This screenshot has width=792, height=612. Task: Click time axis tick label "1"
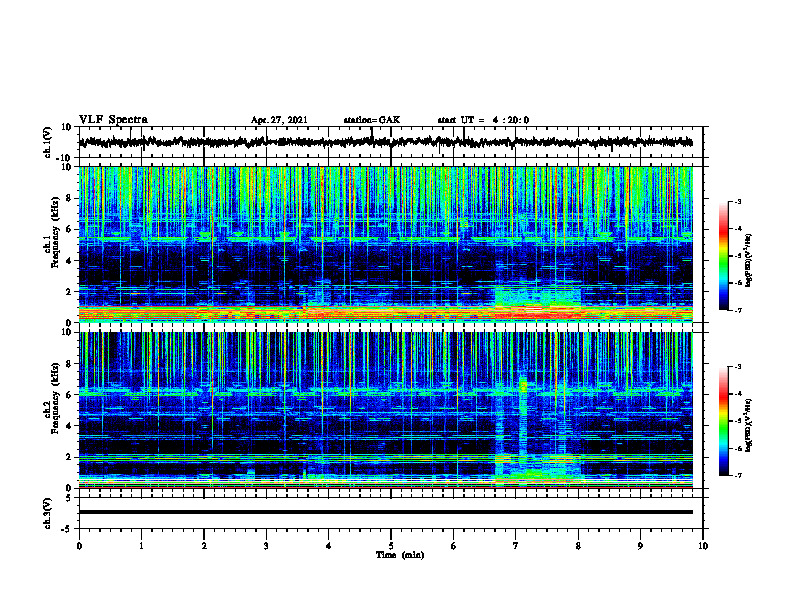[x=141, y=546]
